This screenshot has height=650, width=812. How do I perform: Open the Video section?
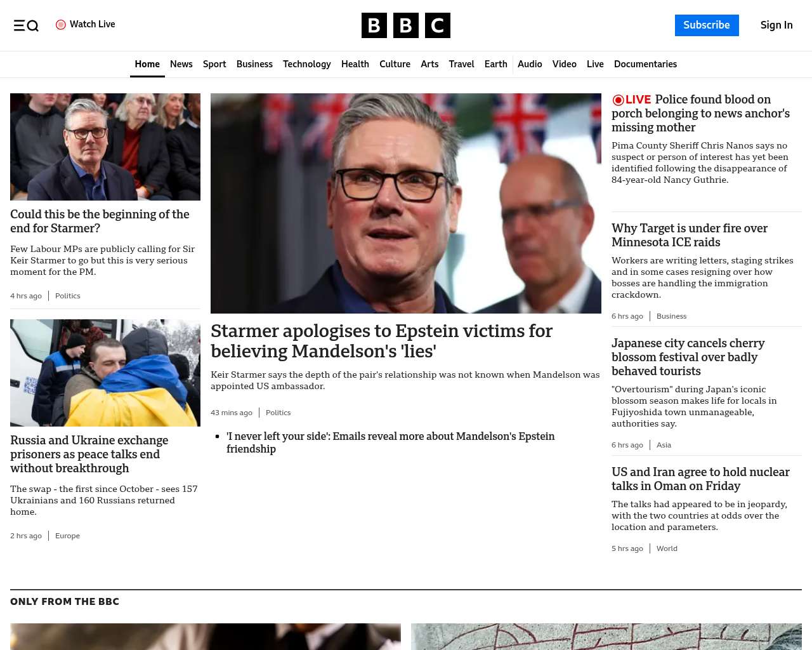click(565, 64)
